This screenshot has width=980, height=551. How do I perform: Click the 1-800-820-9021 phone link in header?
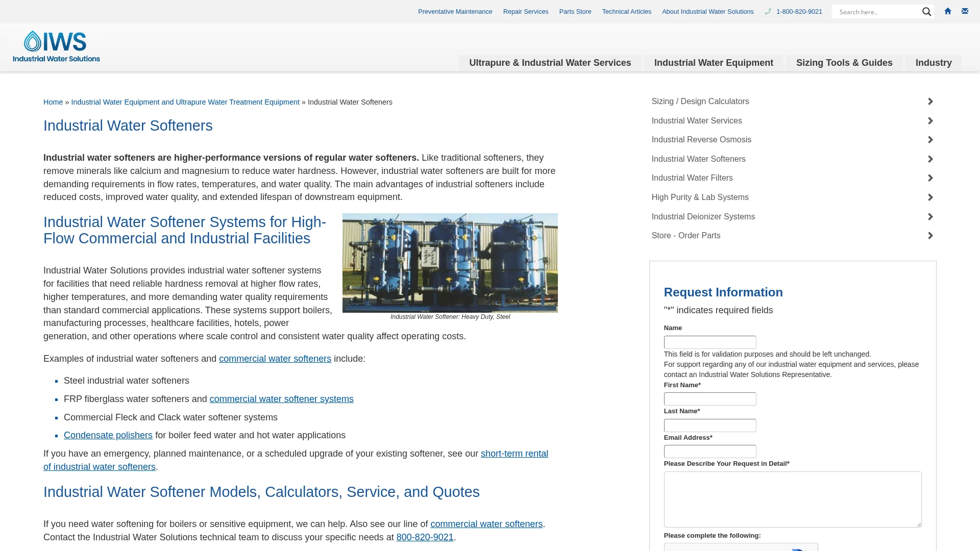click(x=799, y=12)
